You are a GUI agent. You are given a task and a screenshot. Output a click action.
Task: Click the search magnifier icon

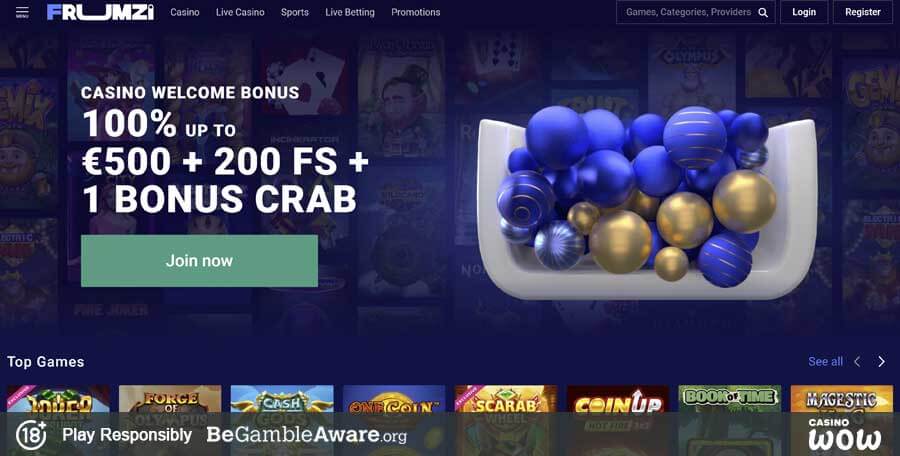pos(763,12)
